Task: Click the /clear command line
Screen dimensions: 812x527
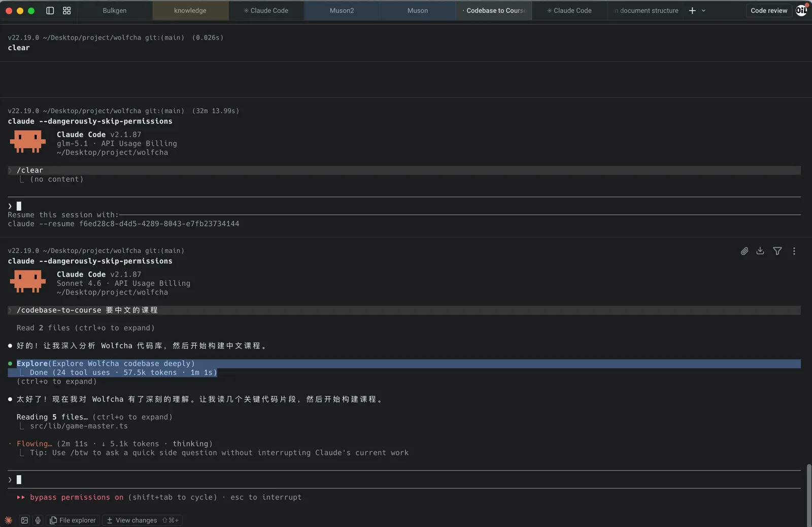Action: (404, 170)
